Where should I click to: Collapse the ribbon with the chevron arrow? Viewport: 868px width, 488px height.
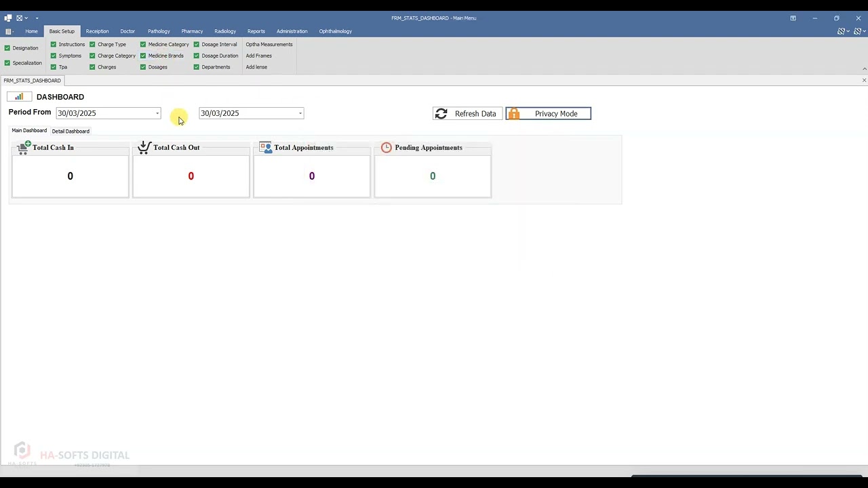(x=864, y=68)
